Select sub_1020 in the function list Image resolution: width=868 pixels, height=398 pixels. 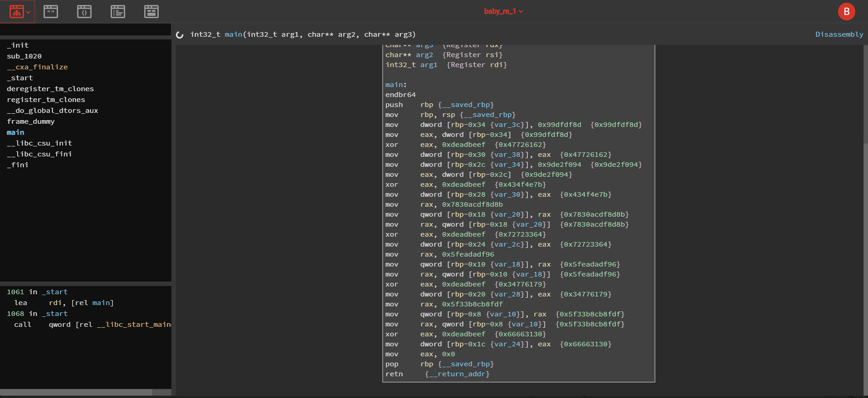tap(24, 56)
